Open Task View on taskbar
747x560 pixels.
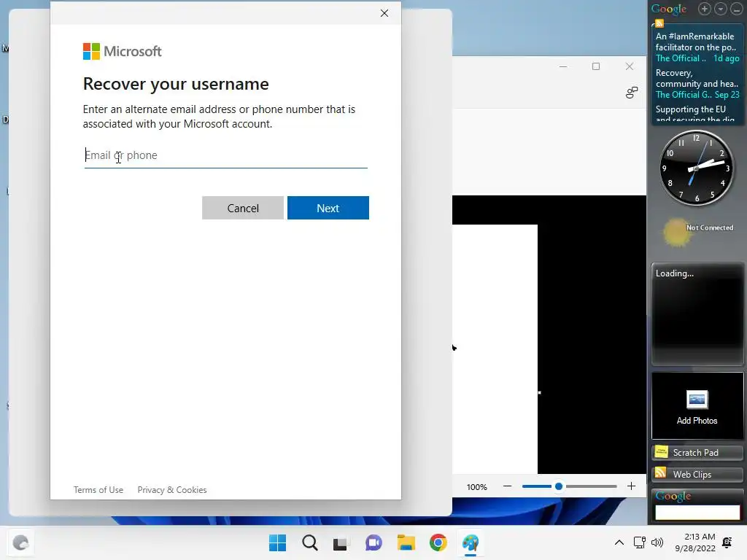coord(341,542)
